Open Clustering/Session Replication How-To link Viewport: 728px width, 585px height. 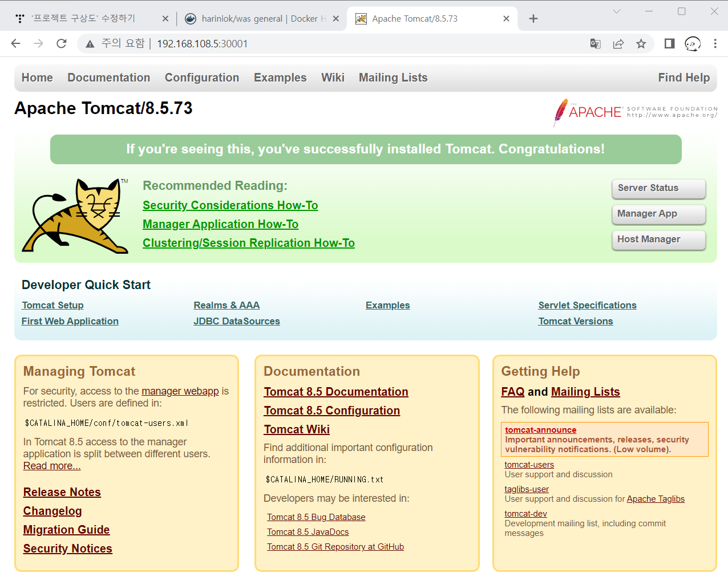(x=249, y=243)
